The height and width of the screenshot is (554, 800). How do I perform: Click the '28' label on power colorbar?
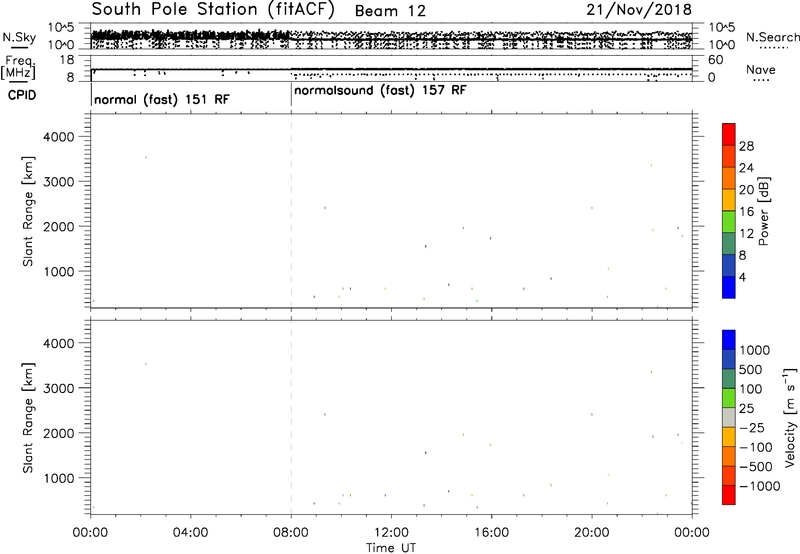point(746,146)
